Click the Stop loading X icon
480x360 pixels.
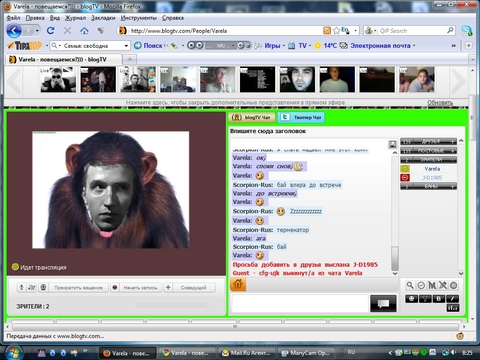tap(67, 31)
